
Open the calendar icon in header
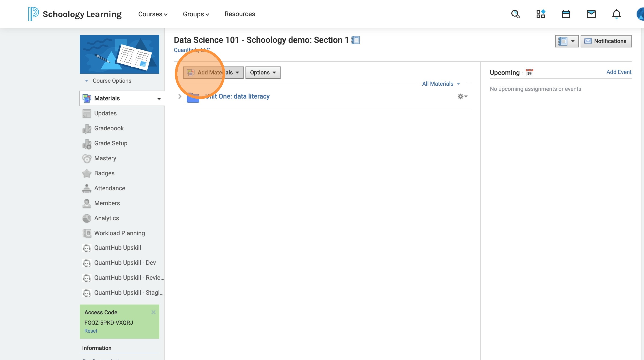[x=566, y=14]
